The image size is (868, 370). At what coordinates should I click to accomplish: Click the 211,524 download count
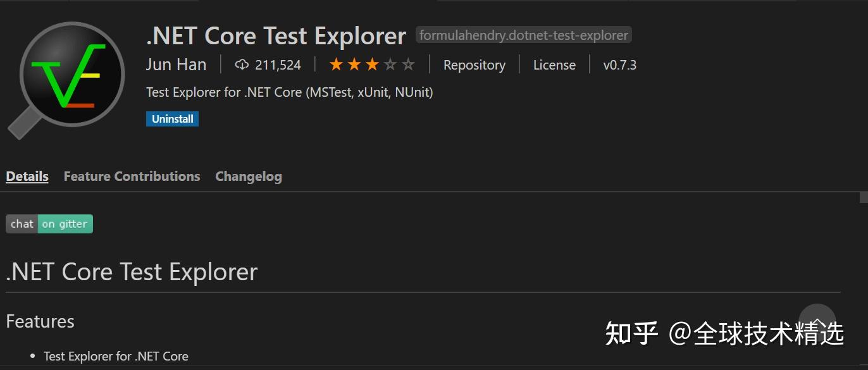click(277, 64)
